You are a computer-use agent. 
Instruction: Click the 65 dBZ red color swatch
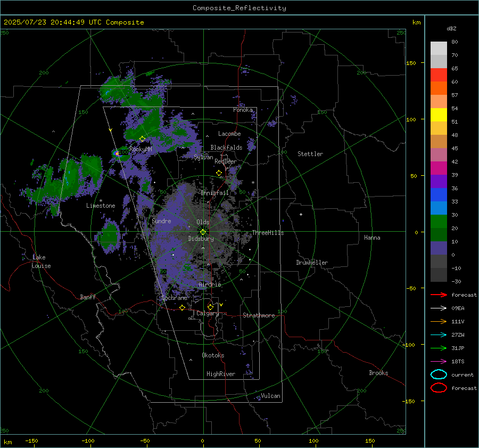[x=439, y=75]
